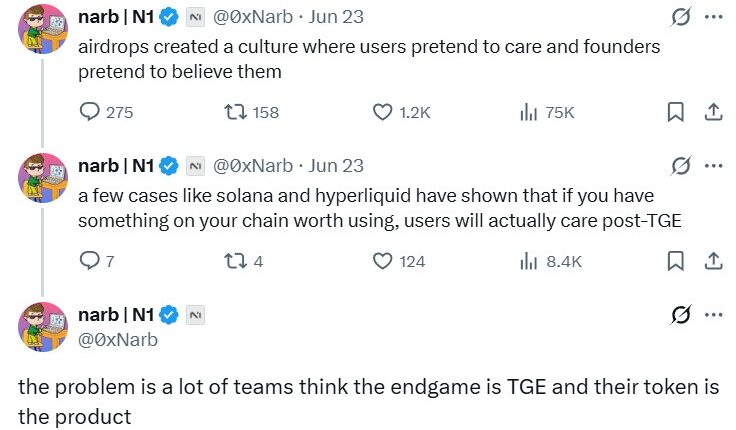Retweet the tweet with 4 reposts
The image size is (736, 430).
click(x=234, y=261)
